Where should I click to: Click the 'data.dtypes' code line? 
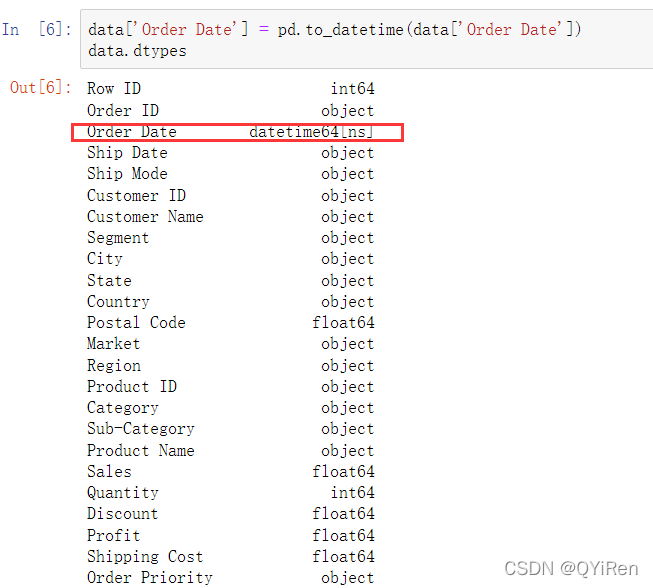[137, 51]
